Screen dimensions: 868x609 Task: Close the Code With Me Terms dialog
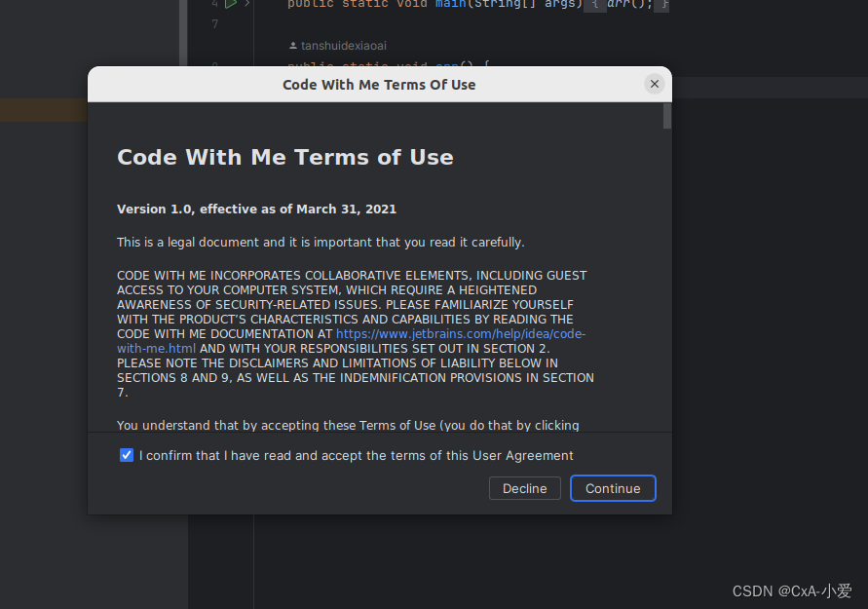[655, 84]
